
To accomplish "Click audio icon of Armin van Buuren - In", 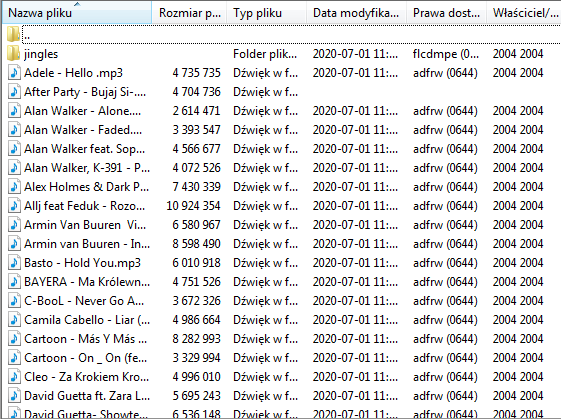I will (x=14, y=244).
